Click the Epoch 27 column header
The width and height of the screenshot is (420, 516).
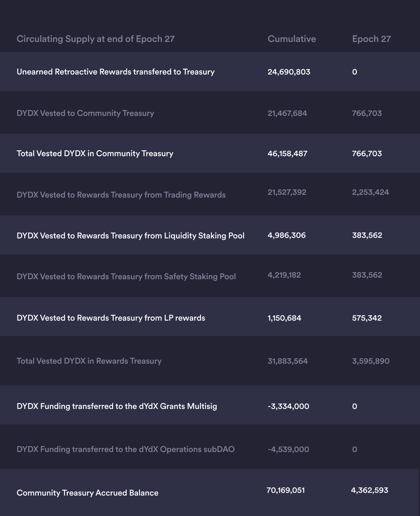(371, 39)
